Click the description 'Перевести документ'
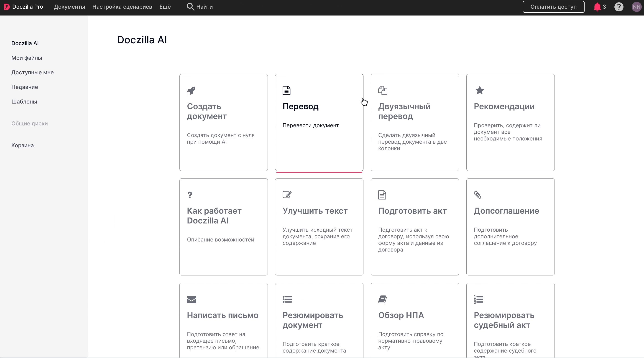 (x=311, y=125)
